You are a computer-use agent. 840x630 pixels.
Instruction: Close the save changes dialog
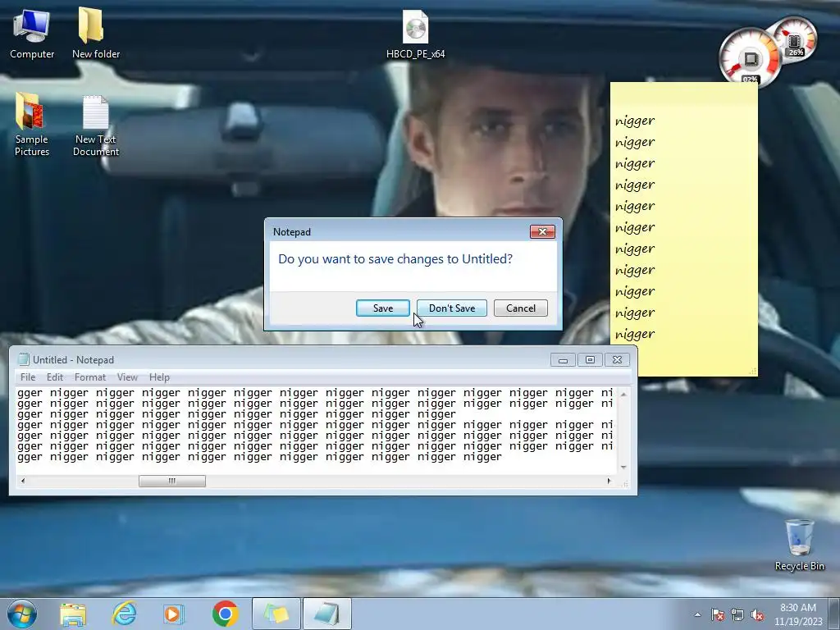pyautogui.click(x=542, y=231)
